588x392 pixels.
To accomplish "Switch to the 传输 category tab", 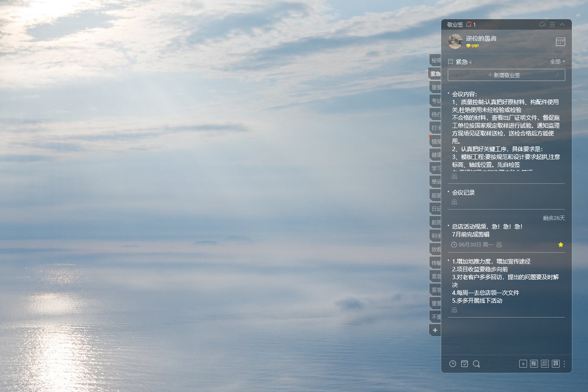I will pos(436,263).
